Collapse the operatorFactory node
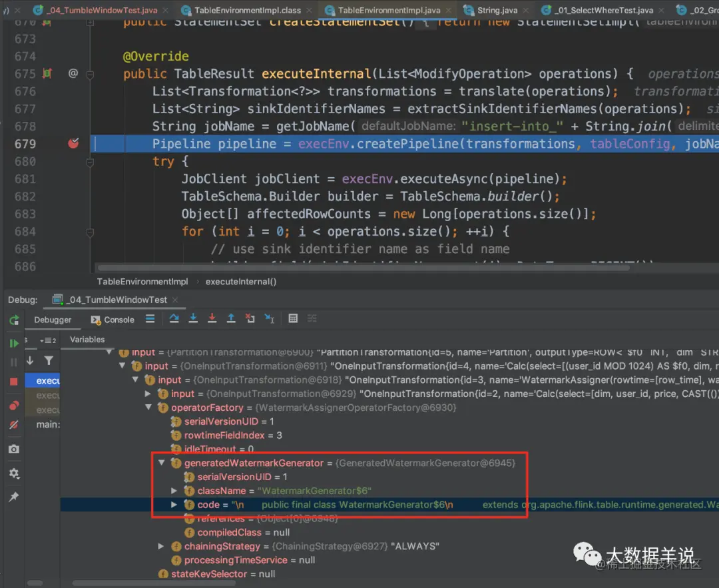The width and height of the screenshot is (719, 588). 148,407
